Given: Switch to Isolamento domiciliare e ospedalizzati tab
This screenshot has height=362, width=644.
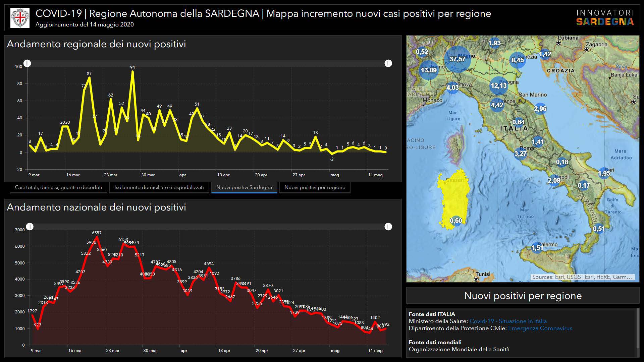Looking at the screenshot, I should 159,187.
